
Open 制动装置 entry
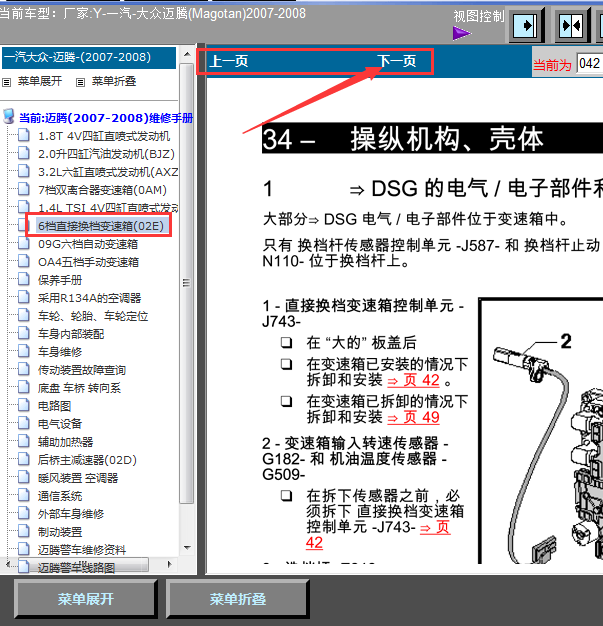click(x=60, y=532)
